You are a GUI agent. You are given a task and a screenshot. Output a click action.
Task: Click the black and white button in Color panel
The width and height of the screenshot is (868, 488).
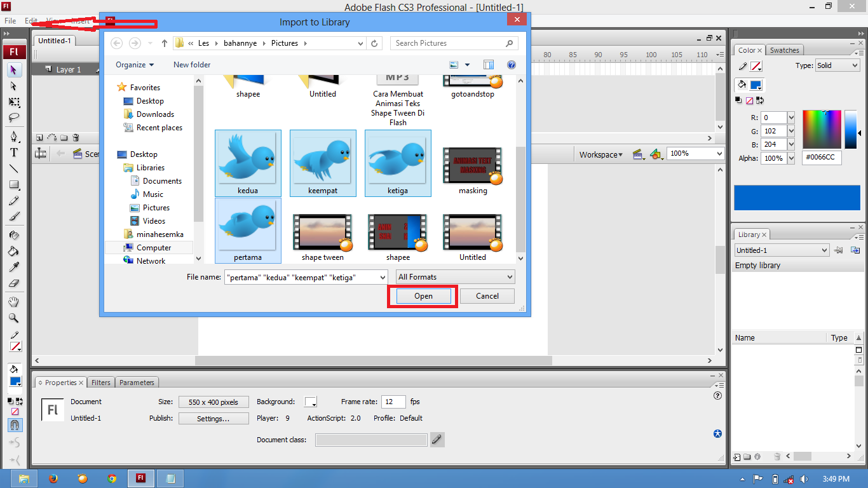coord(739,100)
